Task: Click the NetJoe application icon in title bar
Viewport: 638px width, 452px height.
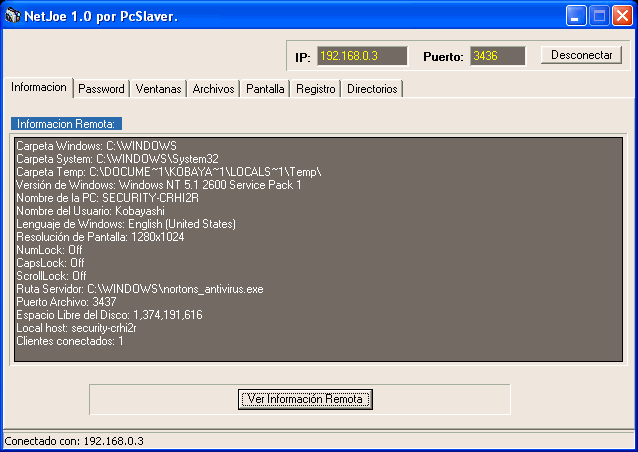Action: pos(12,15)
